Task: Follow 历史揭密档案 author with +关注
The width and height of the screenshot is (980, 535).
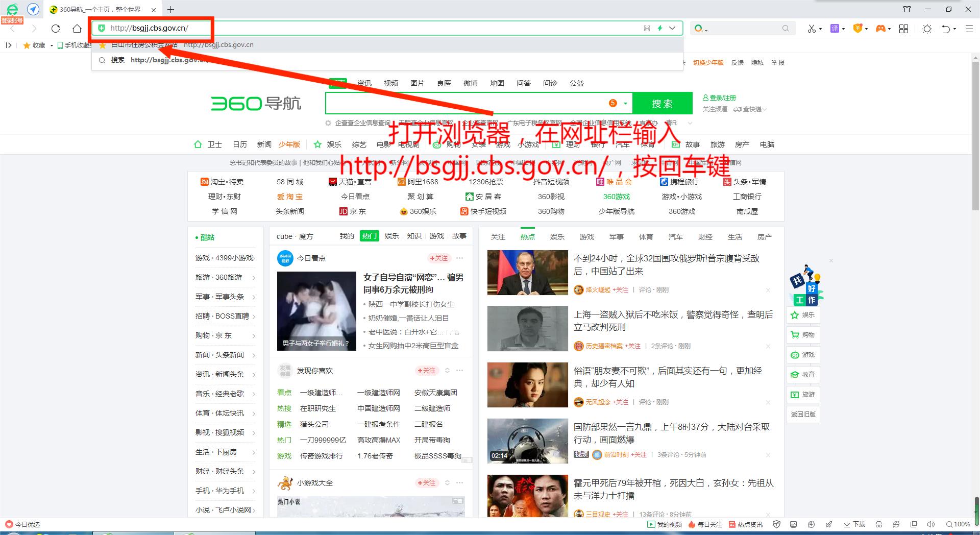Action: 632,346
